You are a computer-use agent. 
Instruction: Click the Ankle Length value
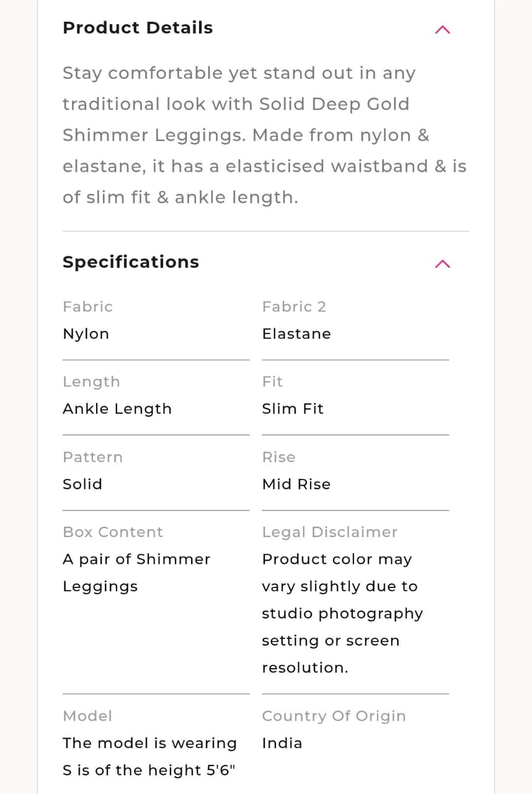click(x=117, y=409)
